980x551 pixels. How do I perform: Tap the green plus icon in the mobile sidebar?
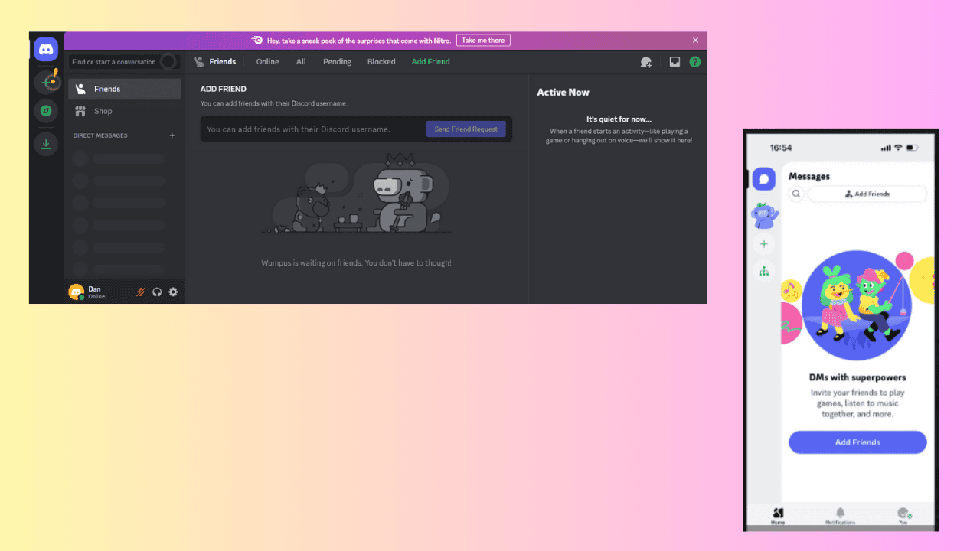point(763,243)
